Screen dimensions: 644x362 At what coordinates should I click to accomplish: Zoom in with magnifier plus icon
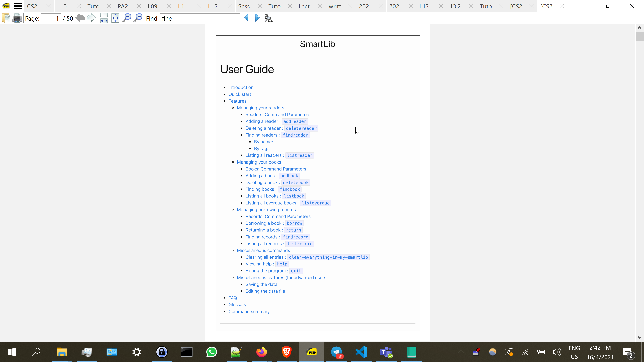click(x=138, y=18)
